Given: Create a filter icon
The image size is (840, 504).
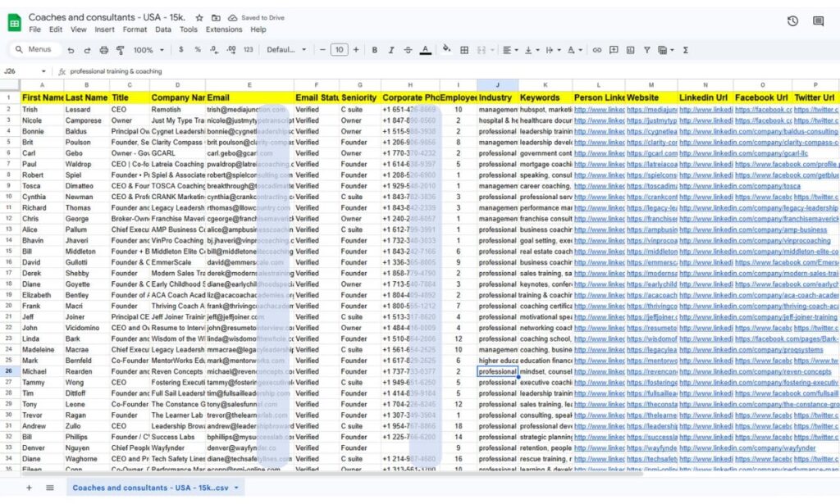Looking at the screenshot, I should (646, 50).
